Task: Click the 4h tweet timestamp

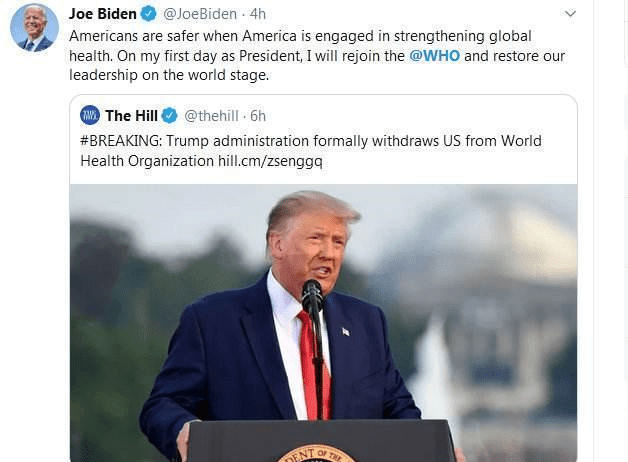Action: 258,14
